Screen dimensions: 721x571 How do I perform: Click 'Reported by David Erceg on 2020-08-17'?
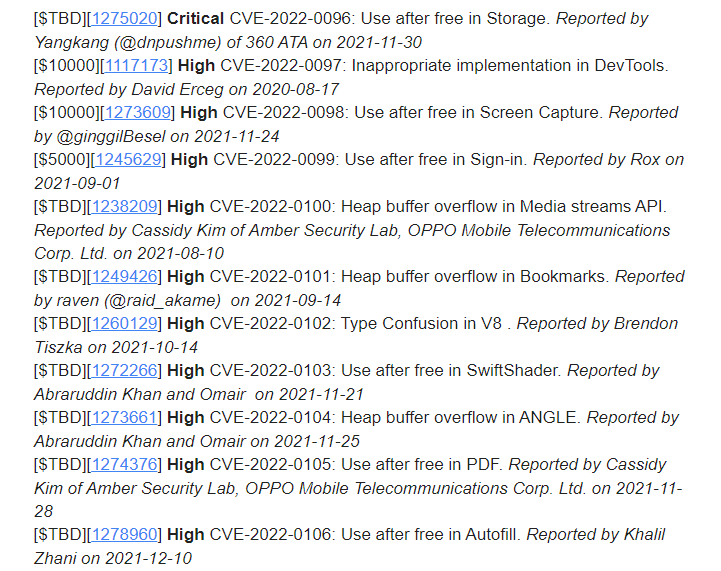coord(187,89)
